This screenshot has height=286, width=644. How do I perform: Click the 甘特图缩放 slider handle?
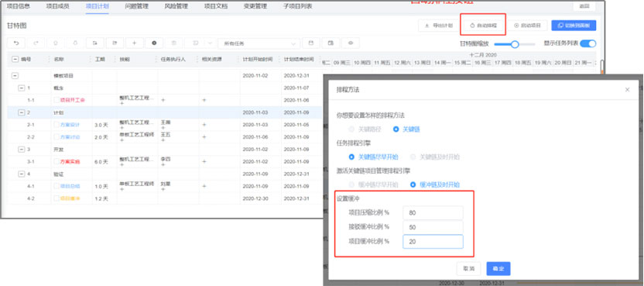[515, 44]
